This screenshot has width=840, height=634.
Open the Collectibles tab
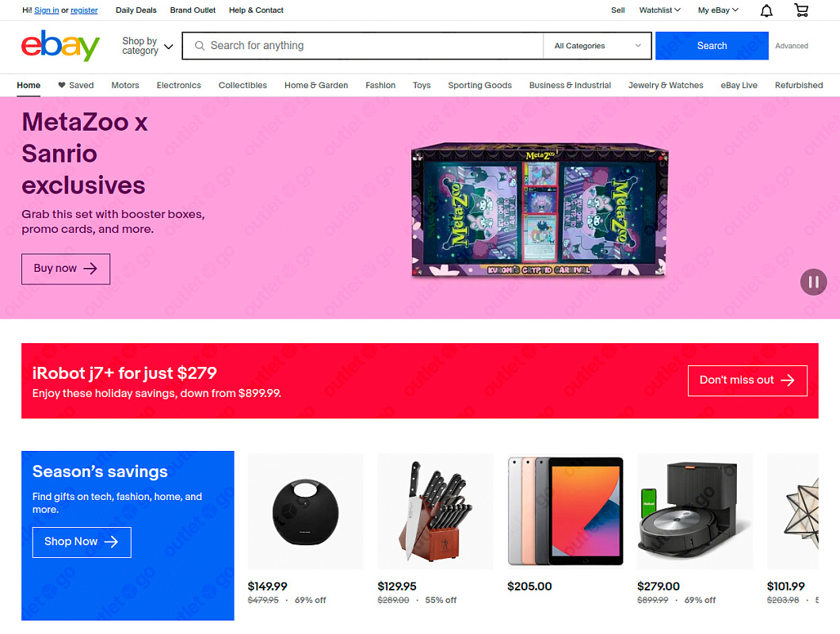click(x=242, y=86)
